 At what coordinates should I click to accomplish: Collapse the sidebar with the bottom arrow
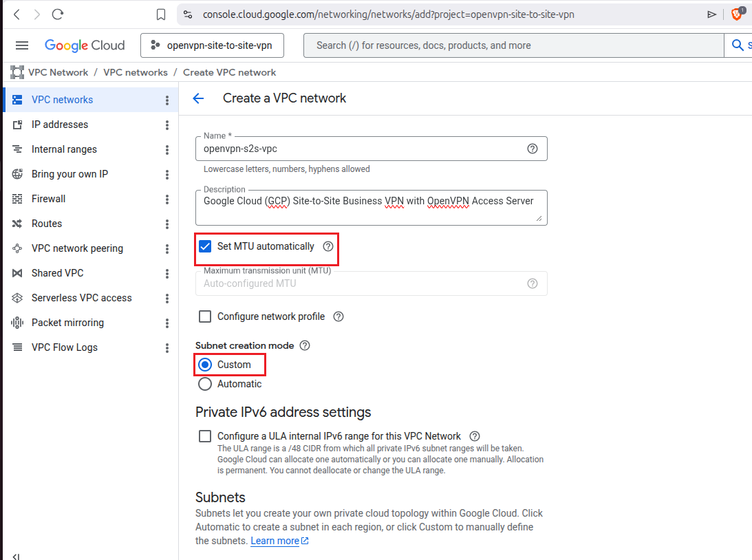(x=17, y=556)
